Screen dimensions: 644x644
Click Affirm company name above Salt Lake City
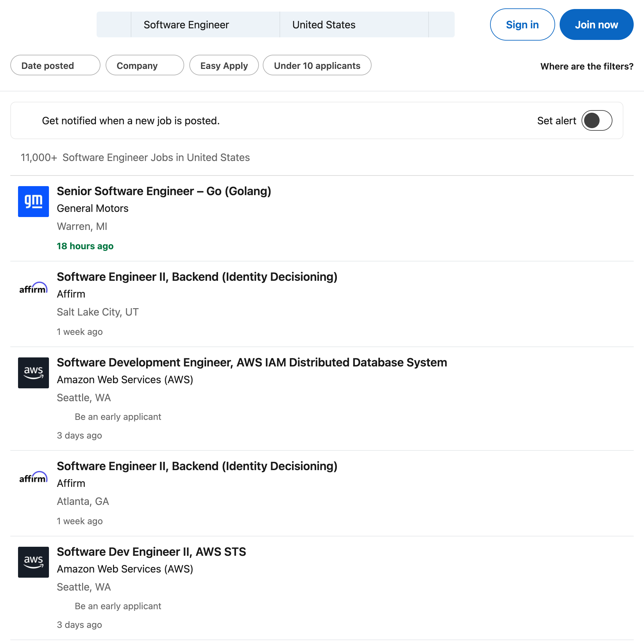(71, 294)
